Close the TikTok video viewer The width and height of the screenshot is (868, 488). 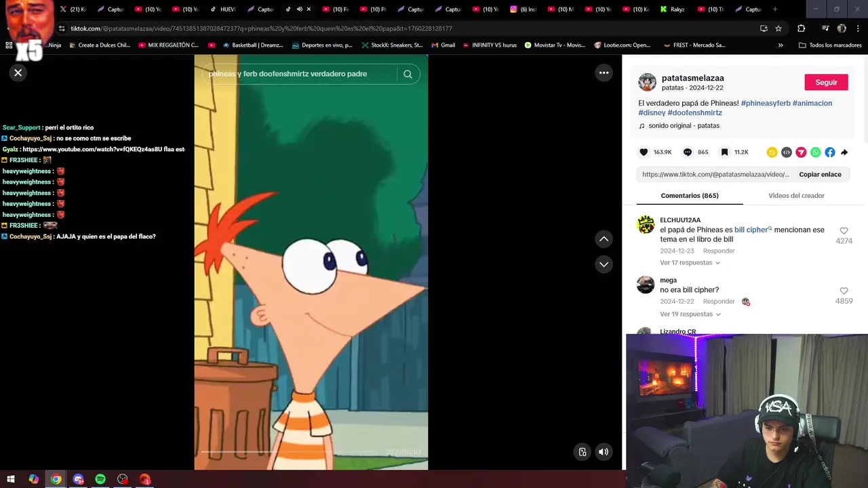click(x=18, y=73)
